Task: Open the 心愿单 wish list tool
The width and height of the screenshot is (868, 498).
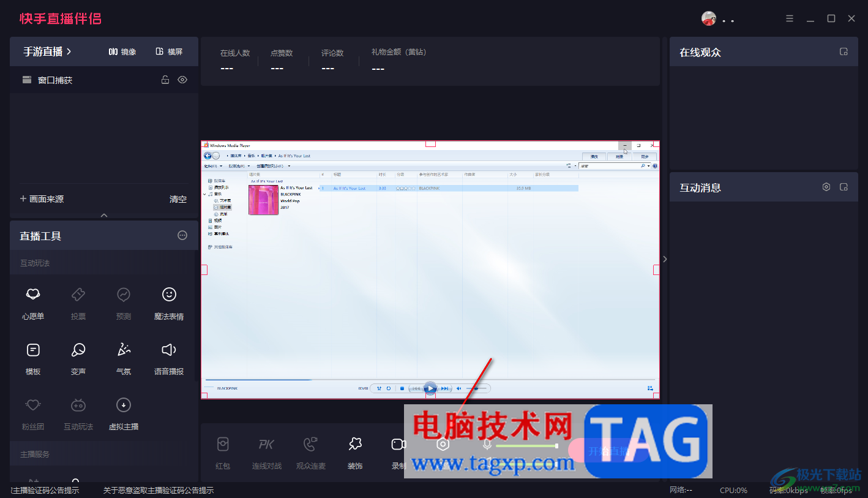Action: (x=33, y=303)
